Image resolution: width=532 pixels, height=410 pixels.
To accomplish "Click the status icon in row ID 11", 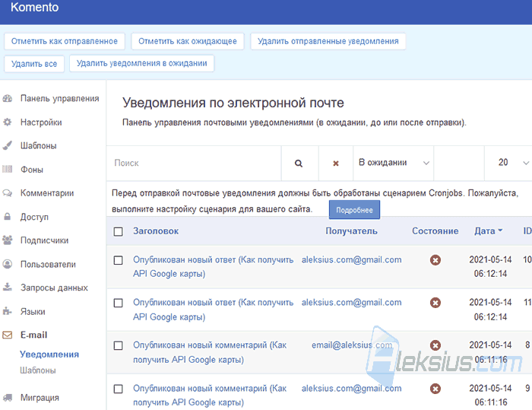I will coord(435,303).
